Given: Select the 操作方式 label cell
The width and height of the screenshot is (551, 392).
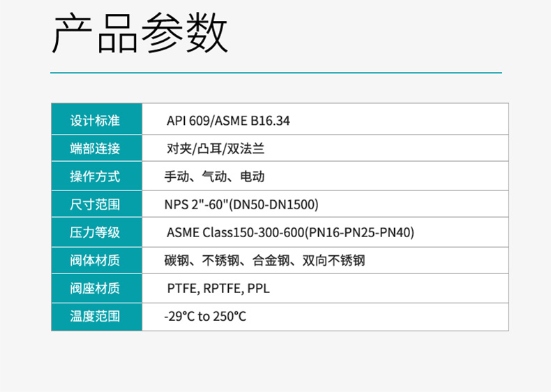Looking at the screenshot, I should coord(96,176).
